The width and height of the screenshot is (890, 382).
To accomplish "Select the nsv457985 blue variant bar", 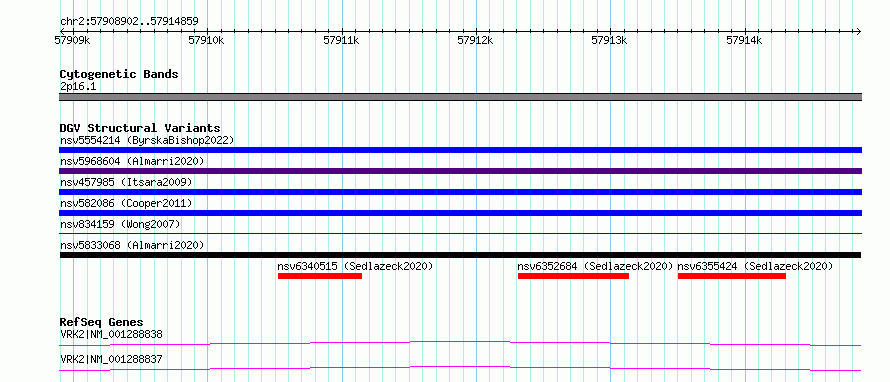I will tap(460, 192).
